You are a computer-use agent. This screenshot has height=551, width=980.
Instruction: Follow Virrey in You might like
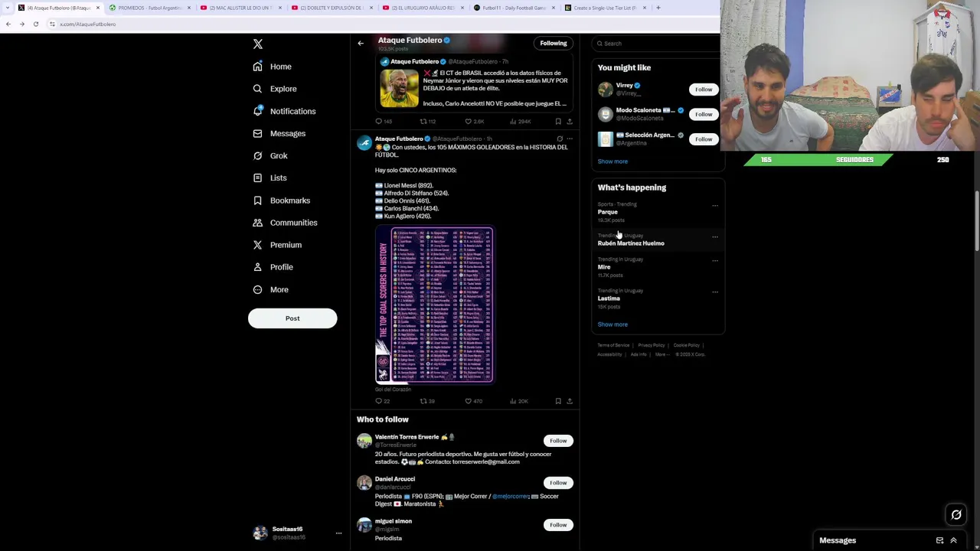703,90
